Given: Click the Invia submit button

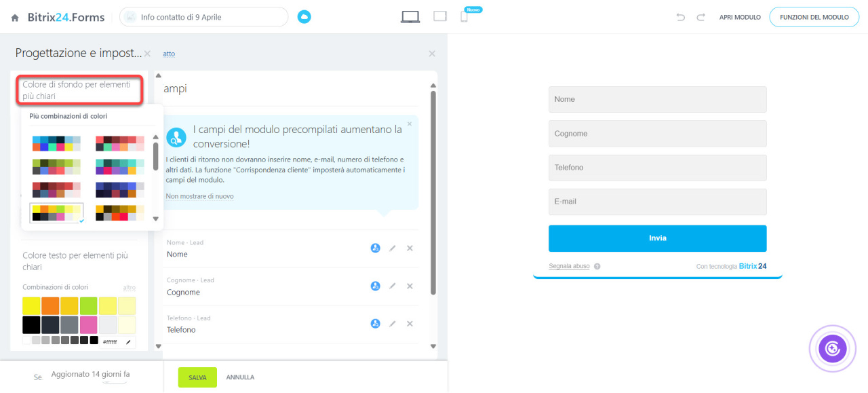Looking at the screenshot, I should coord(657,238).
